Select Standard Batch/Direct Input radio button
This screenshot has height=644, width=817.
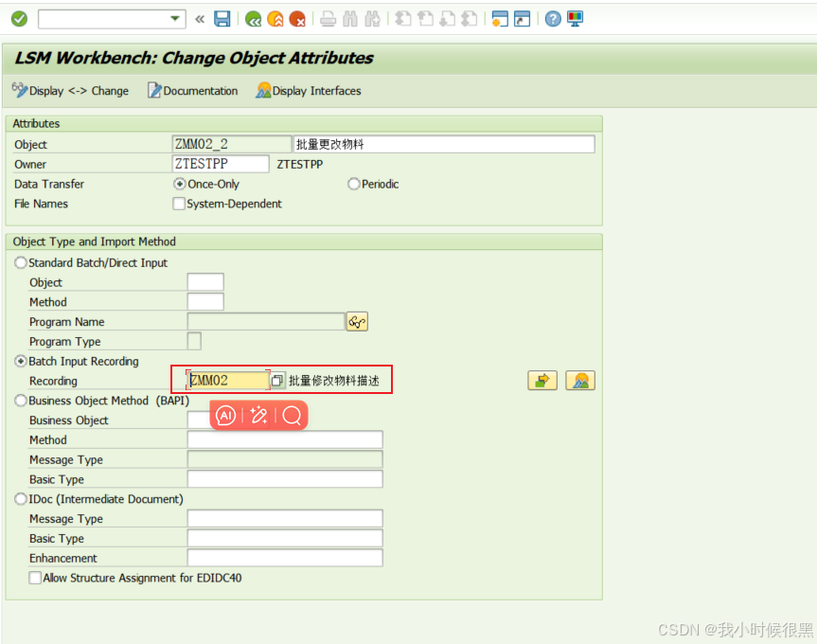coord(21,262)
